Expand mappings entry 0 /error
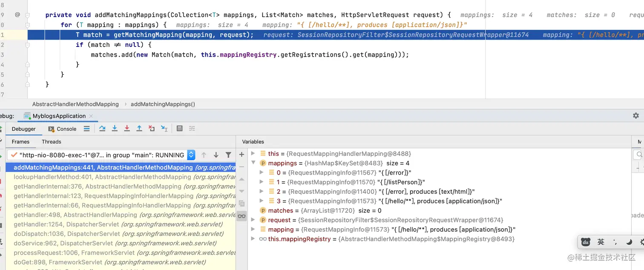The image size is (644, 270). [262, 172]
